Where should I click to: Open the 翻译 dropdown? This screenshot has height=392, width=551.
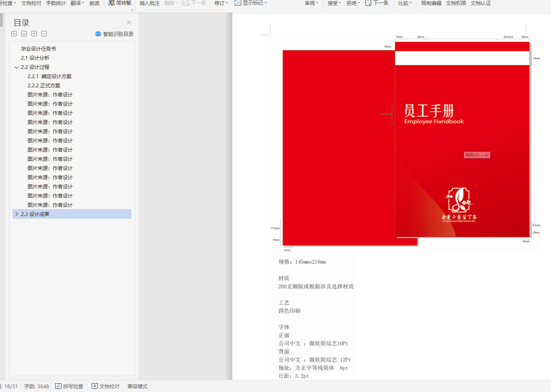(x=77, y=3)
